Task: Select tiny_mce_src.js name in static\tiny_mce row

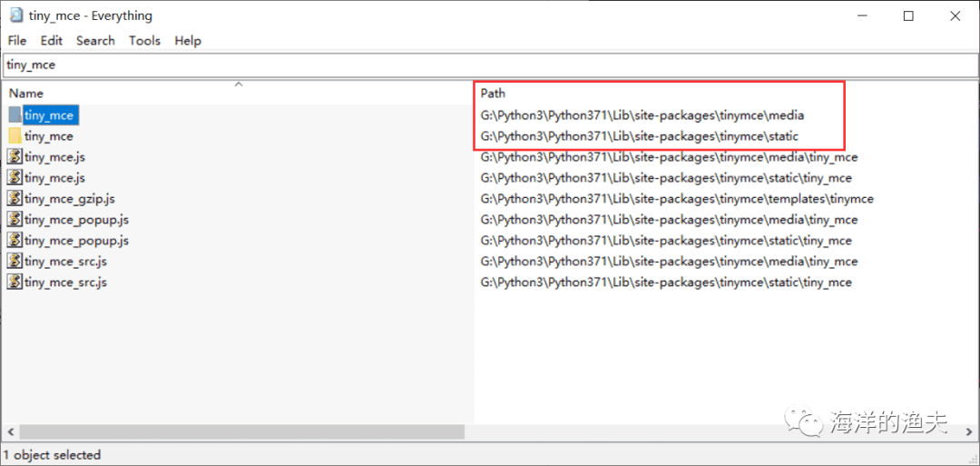Action: click(65, 283)
